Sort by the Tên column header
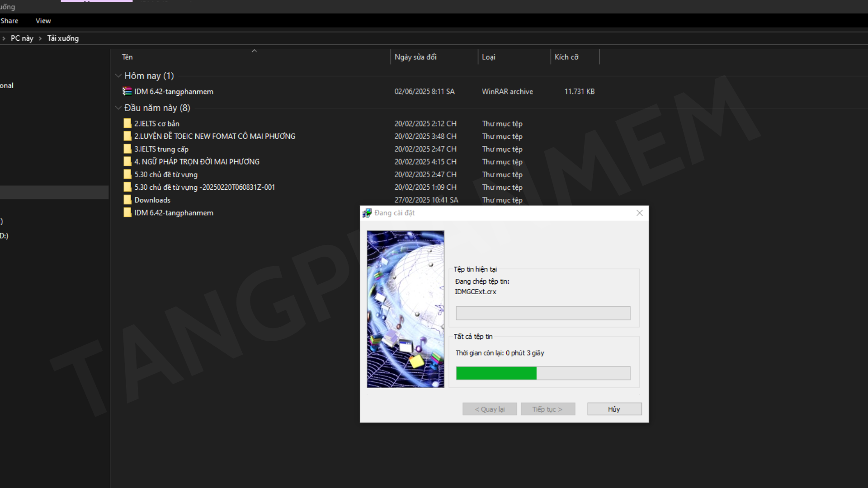868x488 pixels. point(127,57)
